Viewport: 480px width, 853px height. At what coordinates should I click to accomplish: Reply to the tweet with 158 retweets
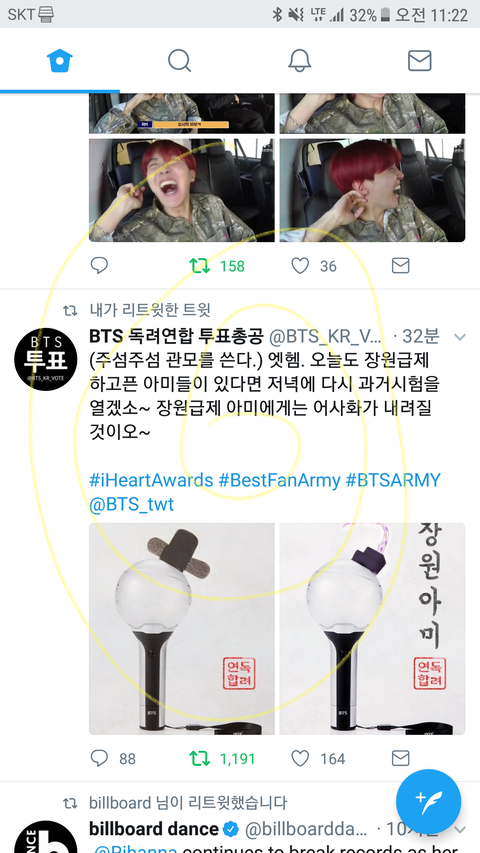[99, 265]
